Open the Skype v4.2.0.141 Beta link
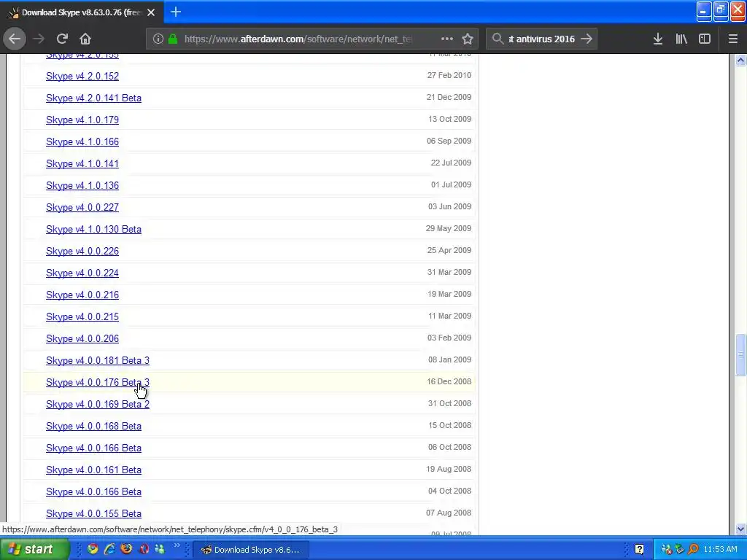The image size is (747, 560). (x=93, y=98)
